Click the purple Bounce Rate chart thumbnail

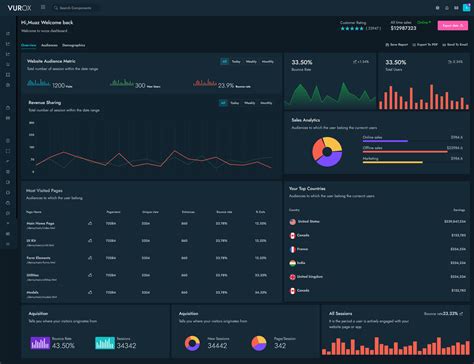tap(40, 343)
